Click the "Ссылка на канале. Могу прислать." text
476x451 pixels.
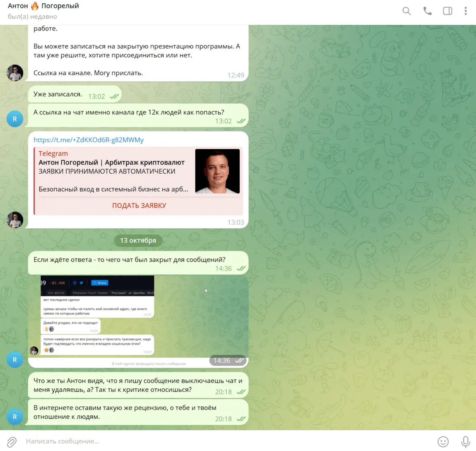click(88, 73)
